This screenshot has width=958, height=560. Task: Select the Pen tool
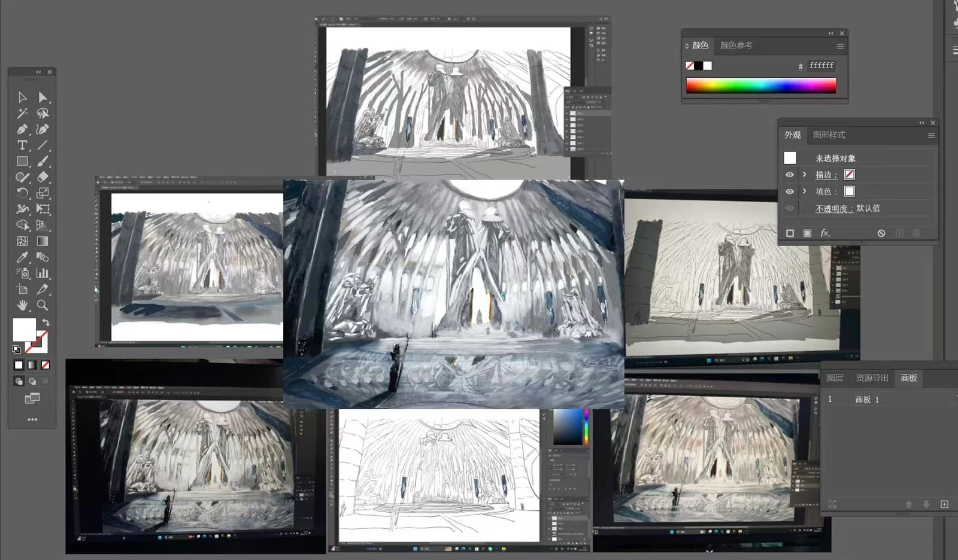click(22, 129)
